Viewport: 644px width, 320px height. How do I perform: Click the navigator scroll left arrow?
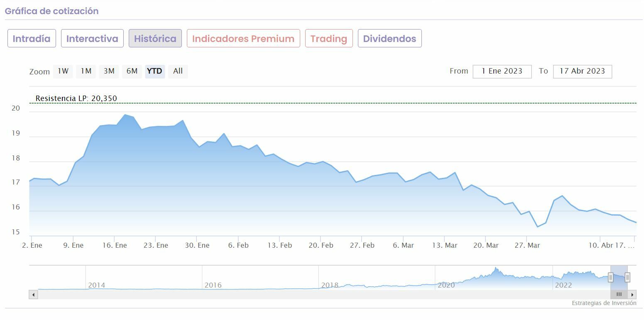(x=33, y=295)
